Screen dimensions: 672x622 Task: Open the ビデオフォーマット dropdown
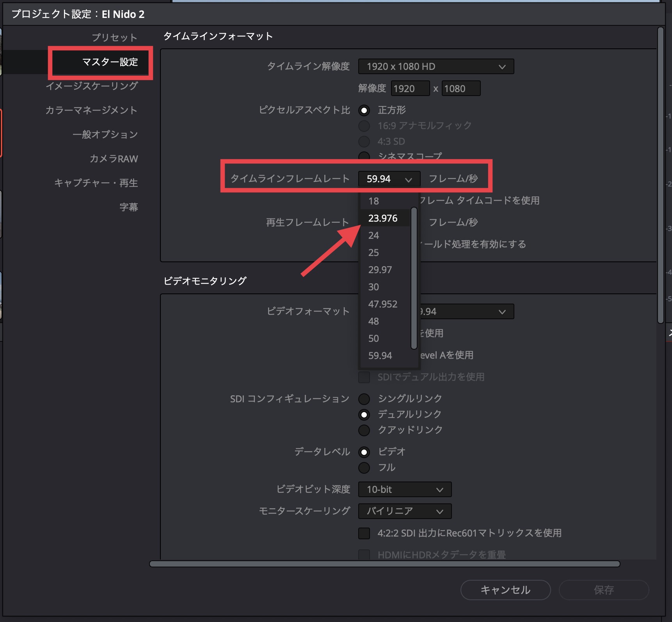tap(467, 311)
